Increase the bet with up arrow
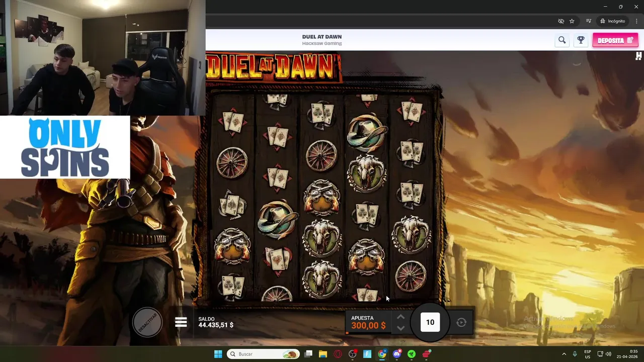 point(400,317)
